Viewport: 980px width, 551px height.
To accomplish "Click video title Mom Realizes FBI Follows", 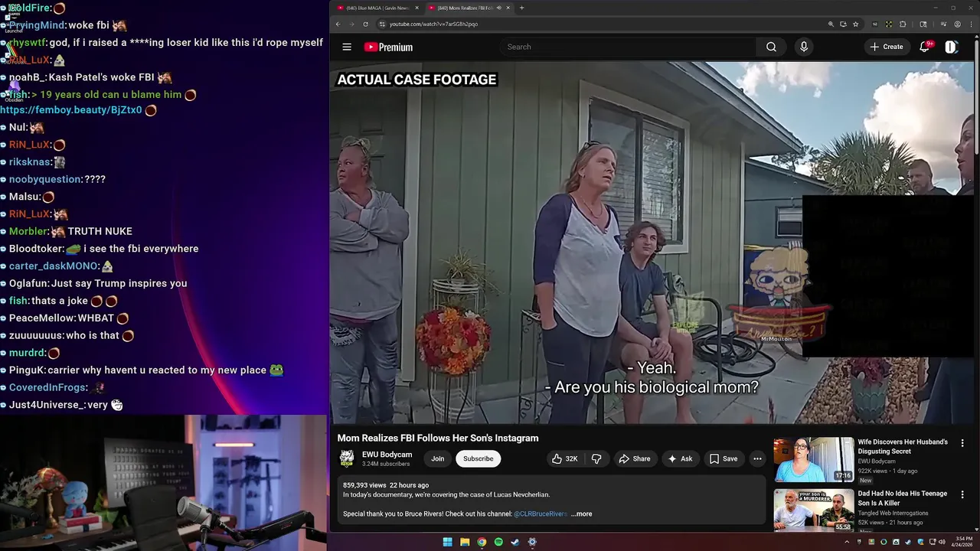I will coord(438,439).
